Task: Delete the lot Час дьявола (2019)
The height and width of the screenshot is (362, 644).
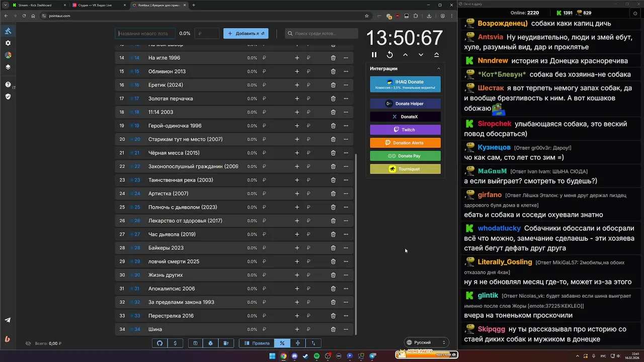Action: (333, 234)
